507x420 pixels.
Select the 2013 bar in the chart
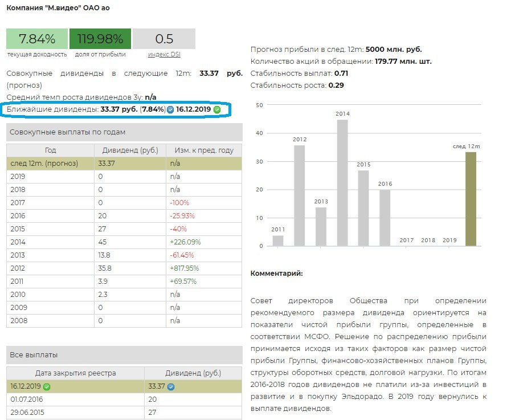pyautogui.click(x=321, y=226)
